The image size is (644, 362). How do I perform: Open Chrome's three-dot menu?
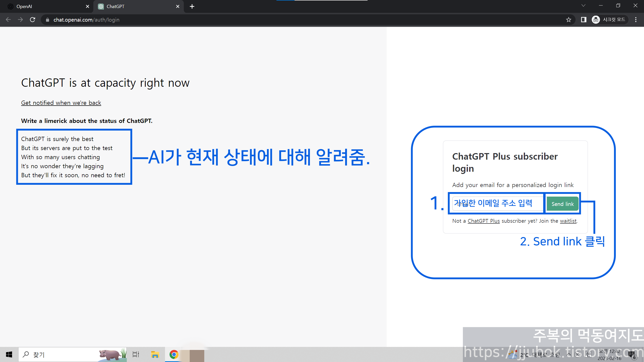point(636,20)
